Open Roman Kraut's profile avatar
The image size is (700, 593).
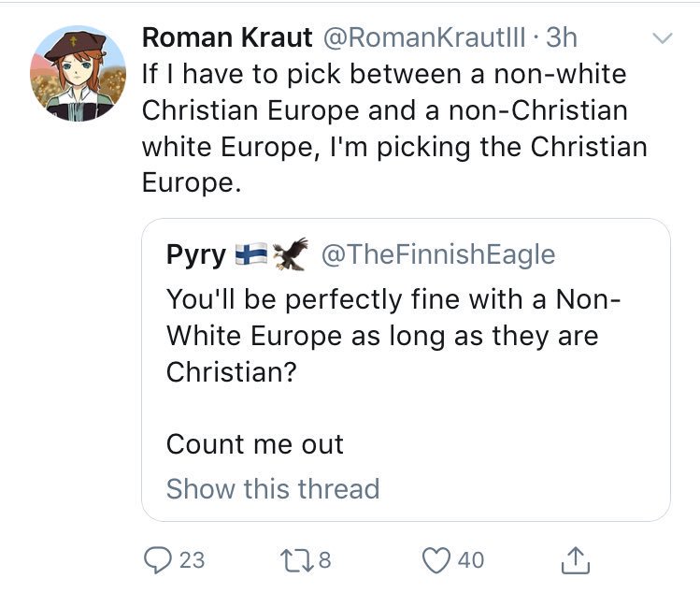coord(78,73)
